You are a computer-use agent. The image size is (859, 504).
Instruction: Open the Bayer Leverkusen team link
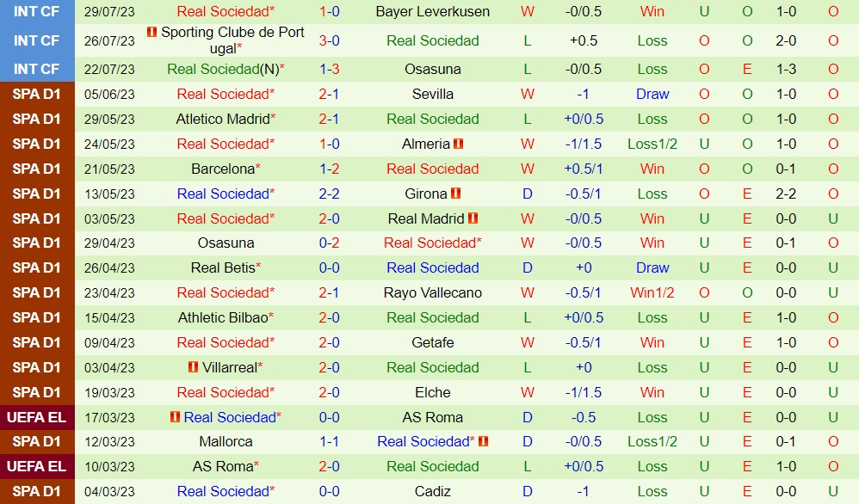tap(432, 12)
